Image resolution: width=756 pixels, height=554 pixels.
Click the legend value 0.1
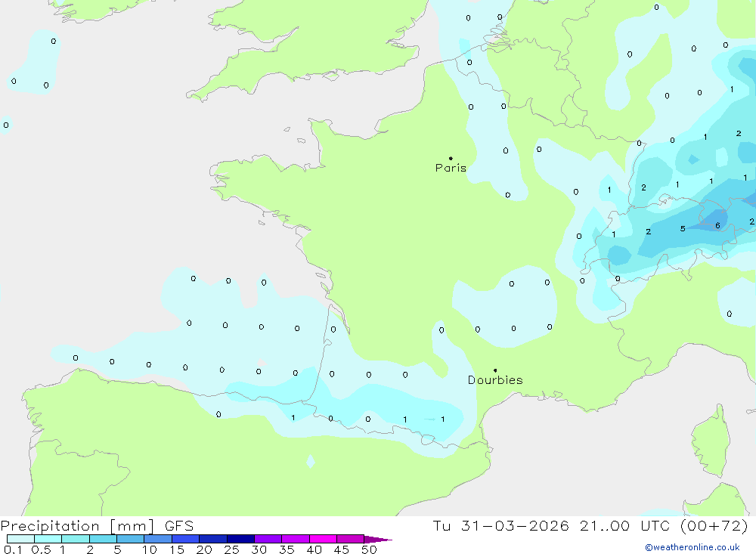(13, 549)
